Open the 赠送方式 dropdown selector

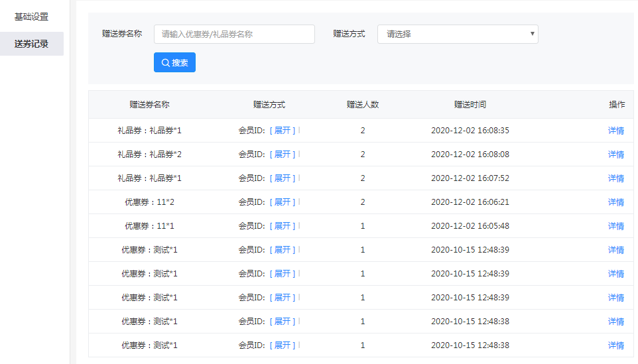click(457, 34)
